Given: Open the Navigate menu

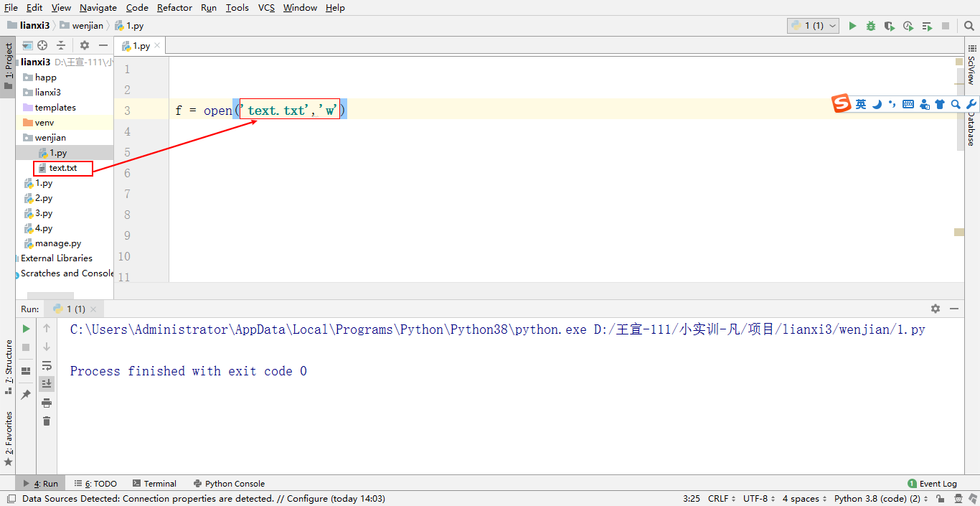Looking at the screenshot, I should pyautogui.click(x=98, y=7).
